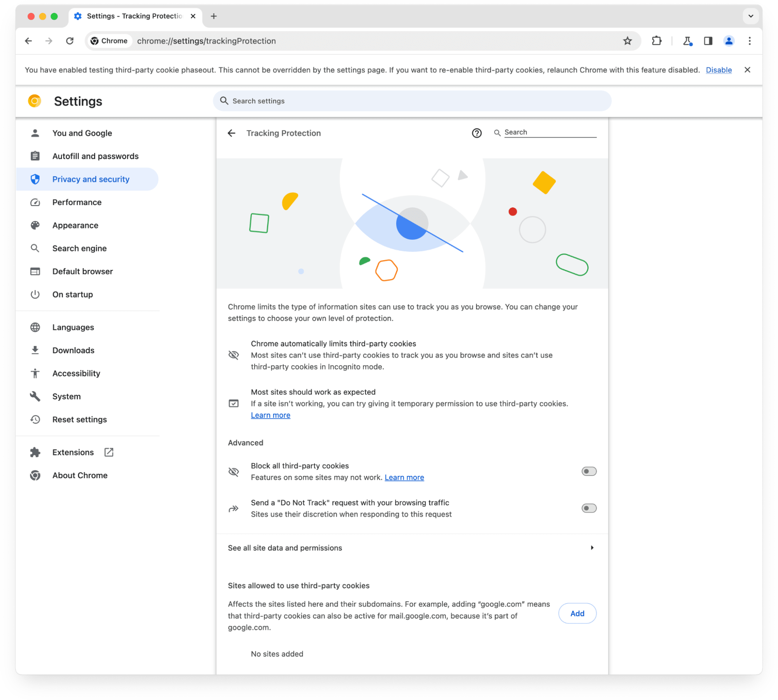Expand See all site data and permissions
Screen dimensions: 778x700
(410, 548)
